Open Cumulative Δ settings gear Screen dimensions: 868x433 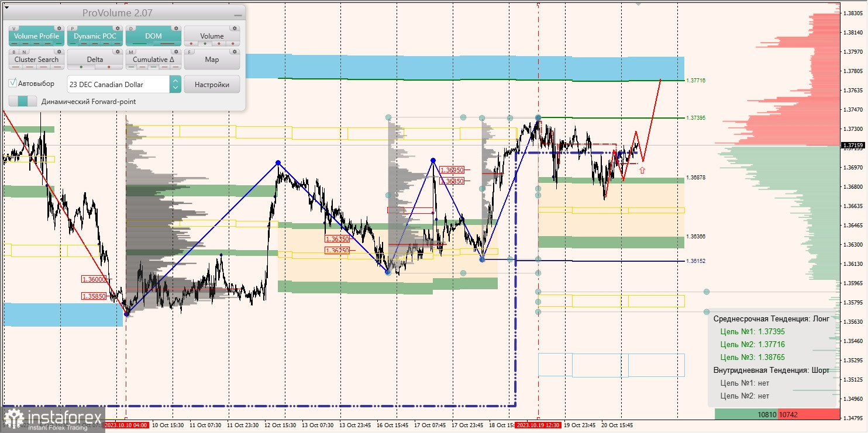pyautogui.click(x=176, y=51)
